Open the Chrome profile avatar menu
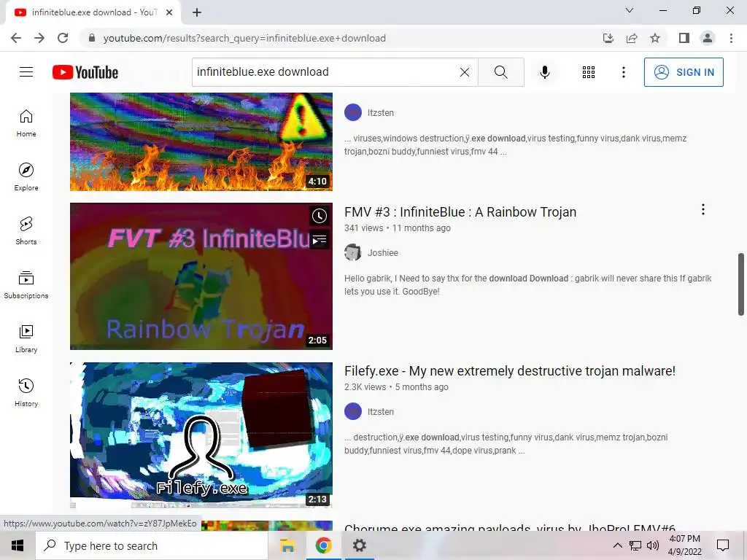 pos(708,38)
